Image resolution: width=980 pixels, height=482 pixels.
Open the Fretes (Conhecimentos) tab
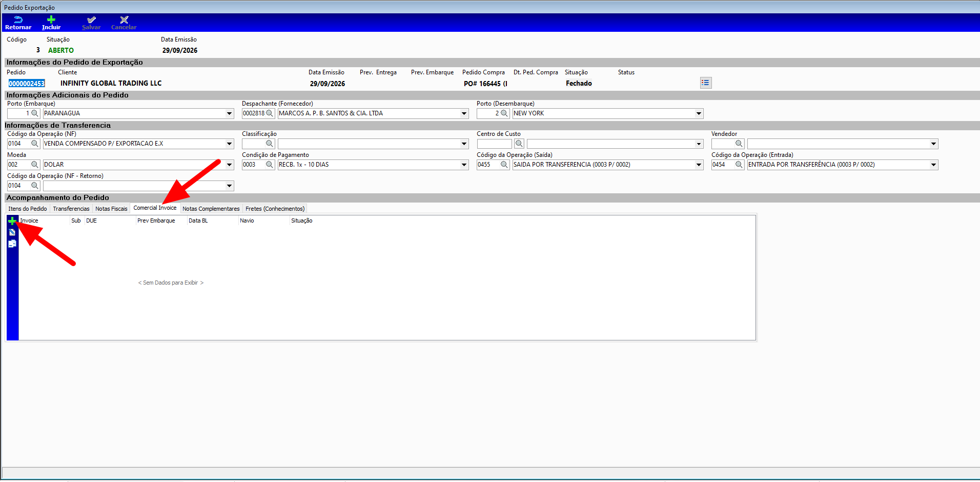(275, 209)
